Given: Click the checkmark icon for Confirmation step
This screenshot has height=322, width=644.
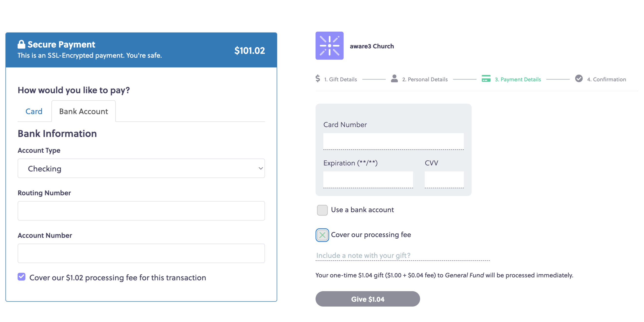Looking at the screenshot, I should (x=579, y=79).
